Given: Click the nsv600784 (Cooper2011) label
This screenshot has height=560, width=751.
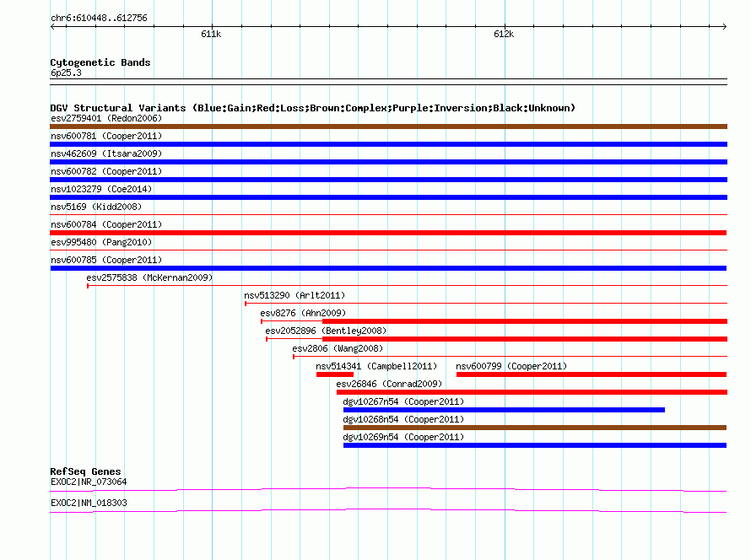Looking at the screenshot, I should 106,224.
